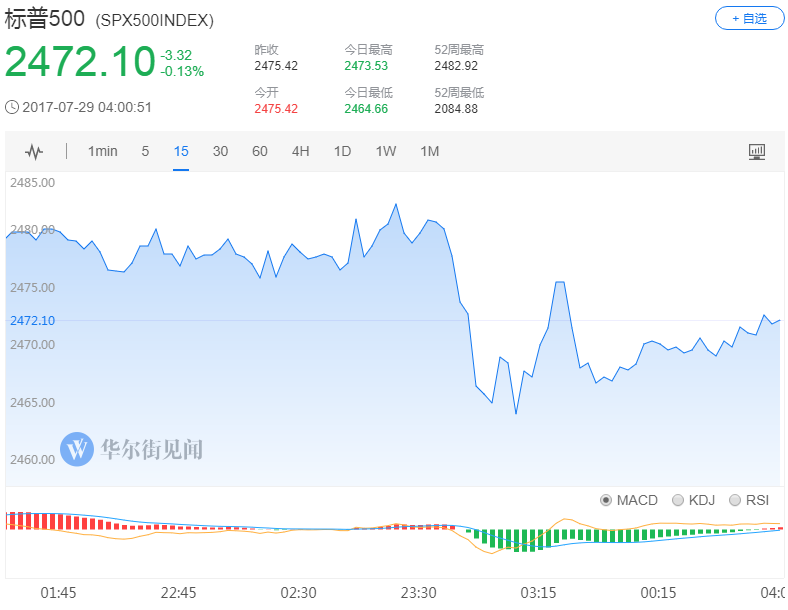The width and height of the screenshot is (788, 610).
Task: Click the blue 2472.10 price axis label
Action: [x=33, y=321]
